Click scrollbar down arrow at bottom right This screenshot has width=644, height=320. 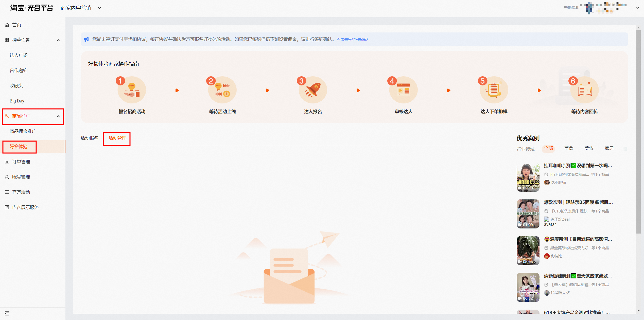pyautogui.click(x=638, y=311)
